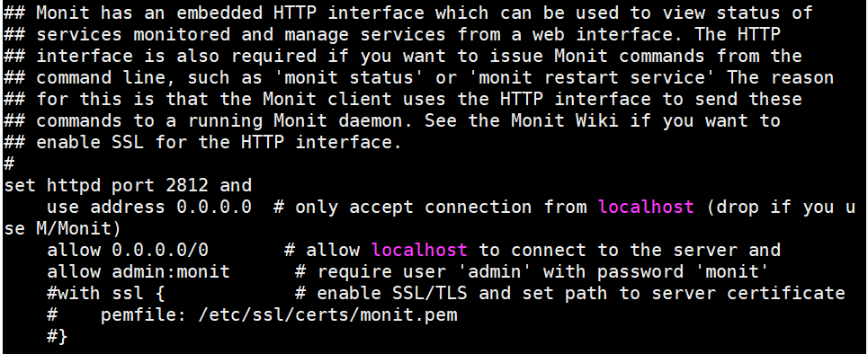
Task: Click 'enable SSL for the HTTP interface' line
Action: 219,142
